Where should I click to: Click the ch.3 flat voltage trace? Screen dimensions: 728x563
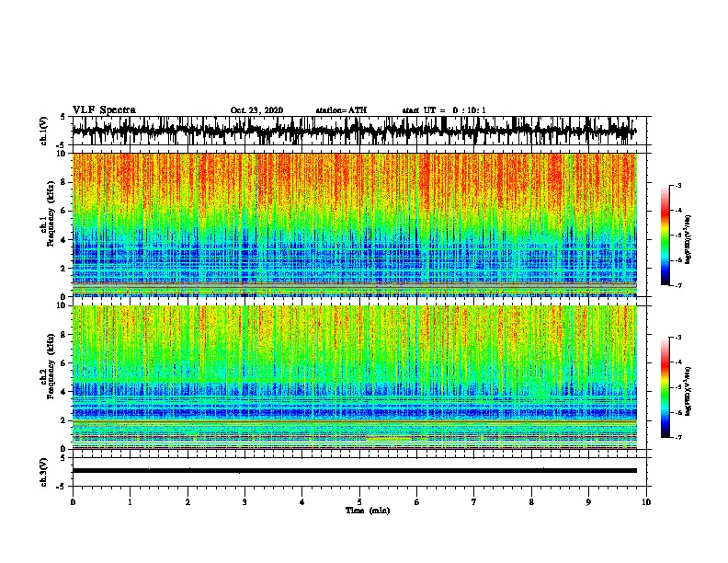pyautogui.click(x=354, y=471)
